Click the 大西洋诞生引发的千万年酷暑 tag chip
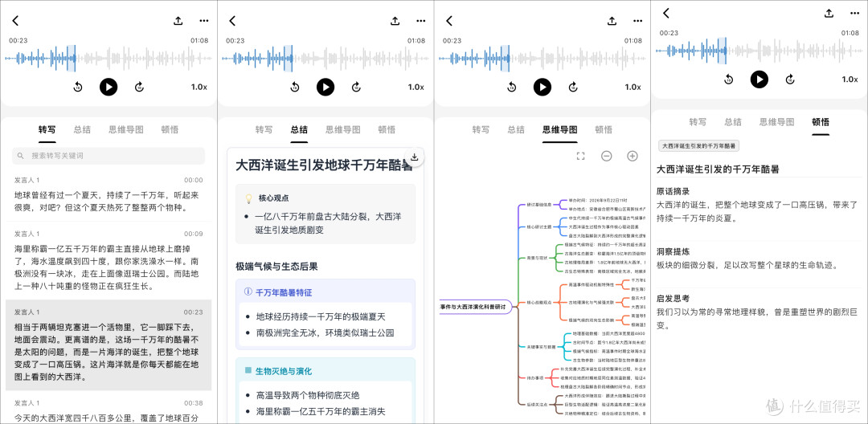868x424 pixels. [698, 146]
